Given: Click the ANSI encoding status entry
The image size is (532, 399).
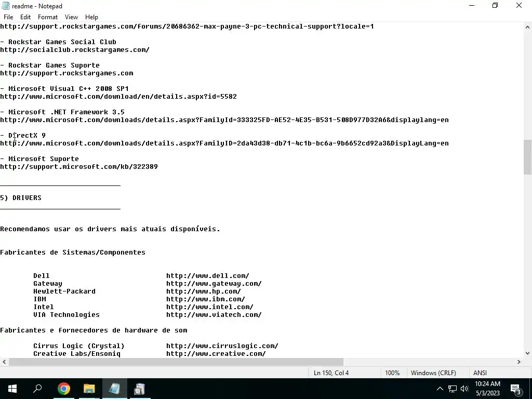Looking at the screenshot, I should coord(480,373).
